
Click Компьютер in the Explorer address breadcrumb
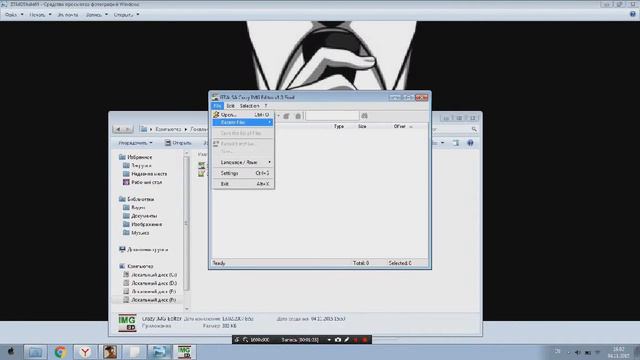click(x=168, y=129)
